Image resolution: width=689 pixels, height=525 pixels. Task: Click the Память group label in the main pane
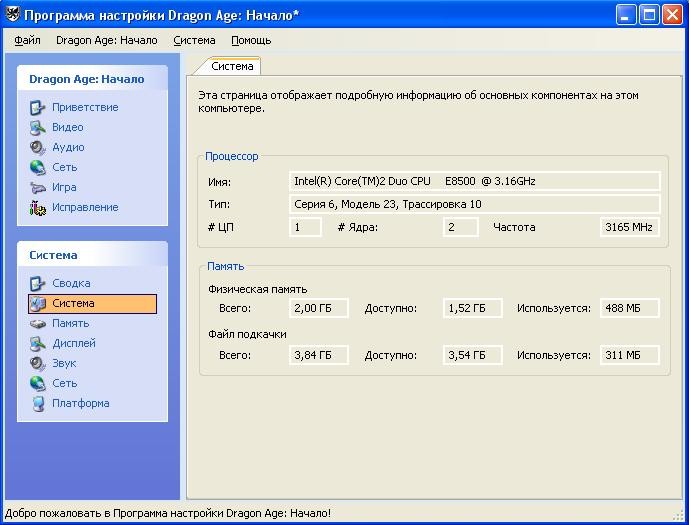click(225, 266)
